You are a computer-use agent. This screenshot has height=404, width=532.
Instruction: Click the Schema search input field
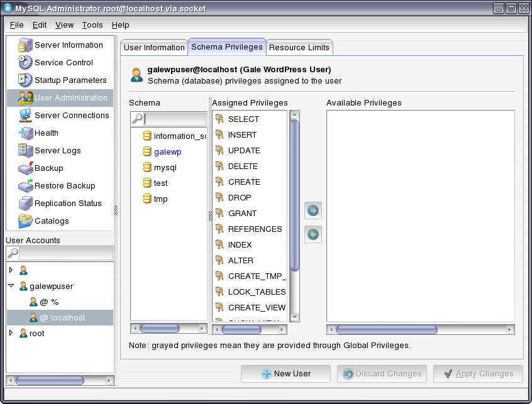coord(175,119)
